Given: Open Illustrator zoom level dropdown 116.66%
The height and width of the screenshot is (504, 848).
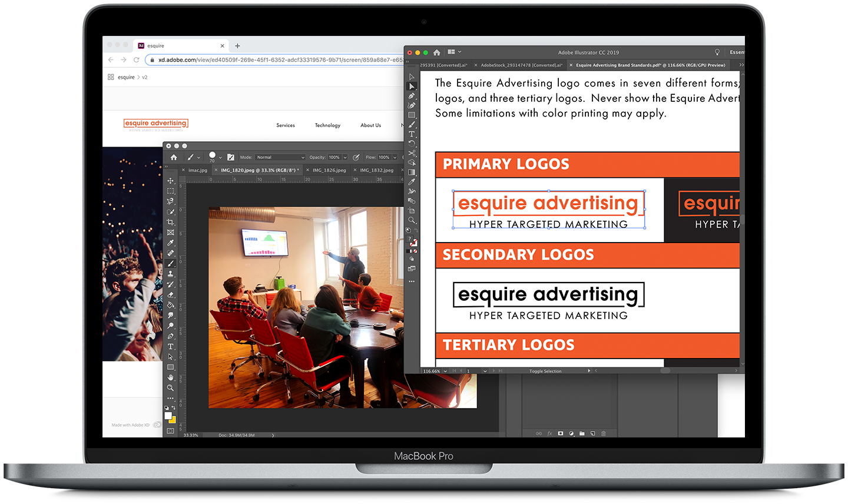Looking at the screenshot, I should click(445, 371).
